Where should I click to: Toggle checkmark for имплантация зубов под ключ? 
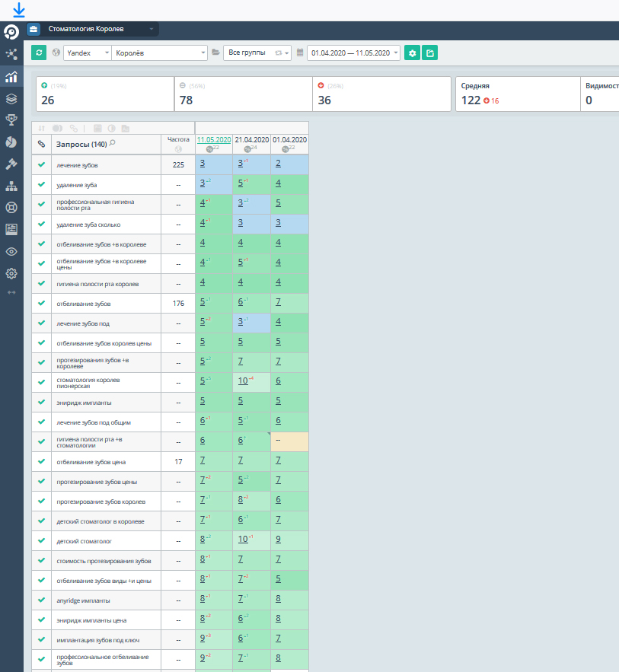42,639
